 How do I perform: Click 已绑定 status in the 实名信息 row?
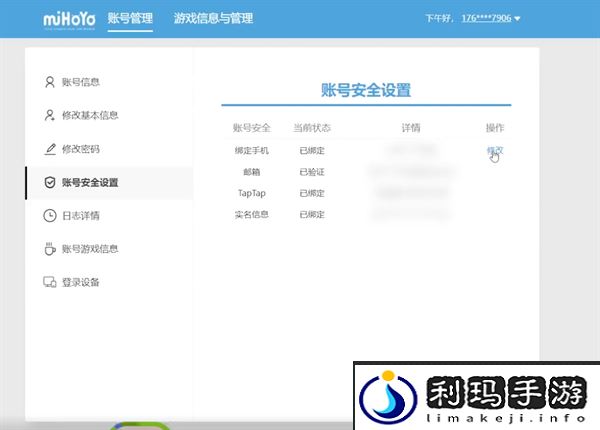[312, 215]
